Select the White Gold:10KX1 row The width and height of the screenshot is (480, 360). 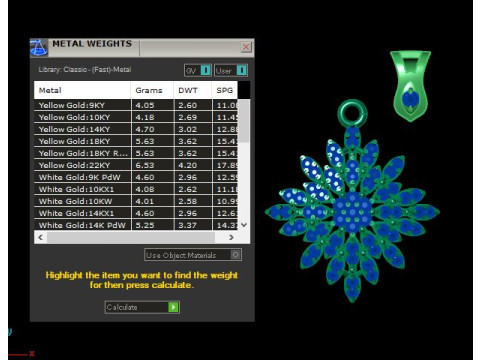click(x=136, y=189)
